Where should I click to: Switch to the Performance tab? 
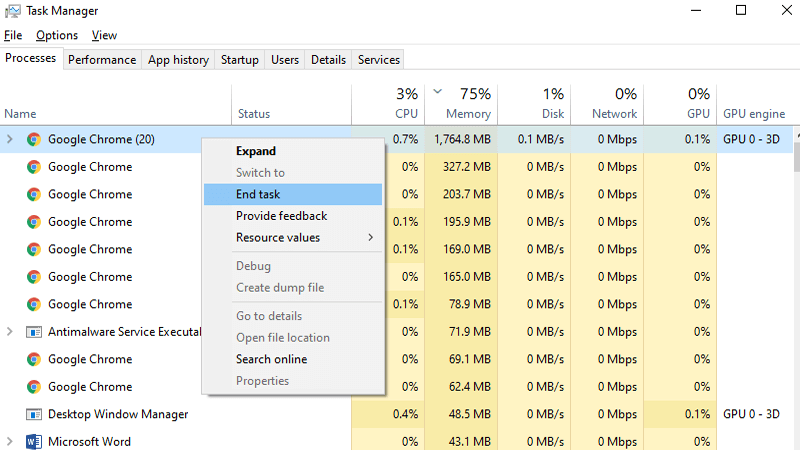tap(102, 60)
